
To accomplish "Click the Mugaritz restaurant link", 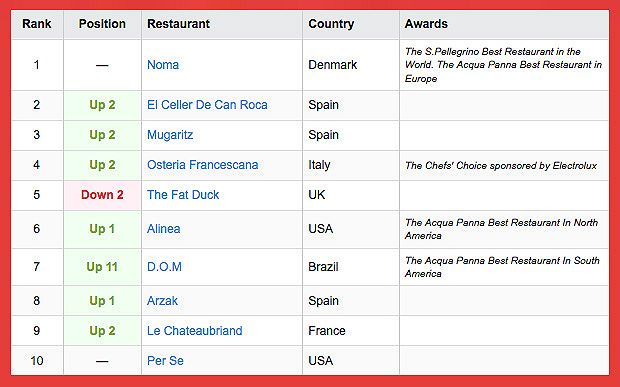I will coord(170,135).
